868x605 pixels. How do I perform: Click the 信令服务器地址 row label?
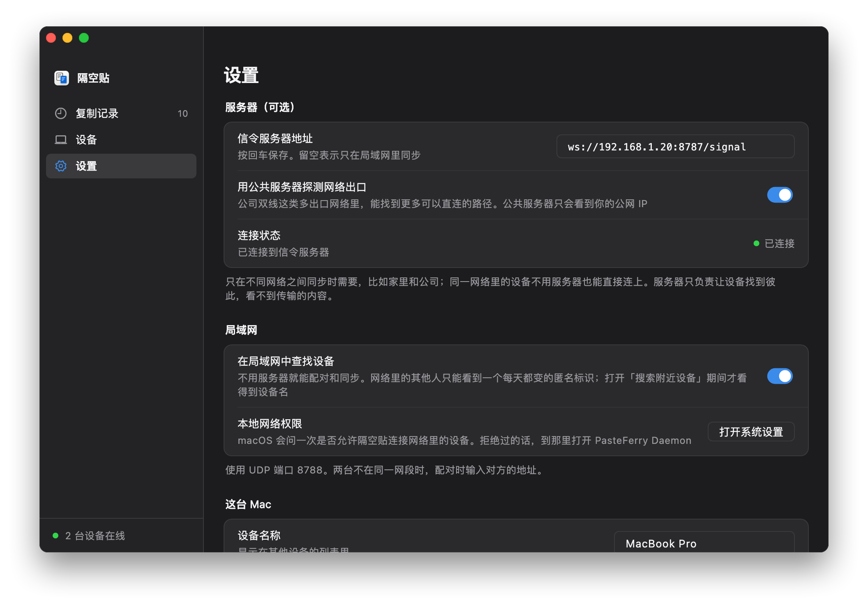[275, 139]
